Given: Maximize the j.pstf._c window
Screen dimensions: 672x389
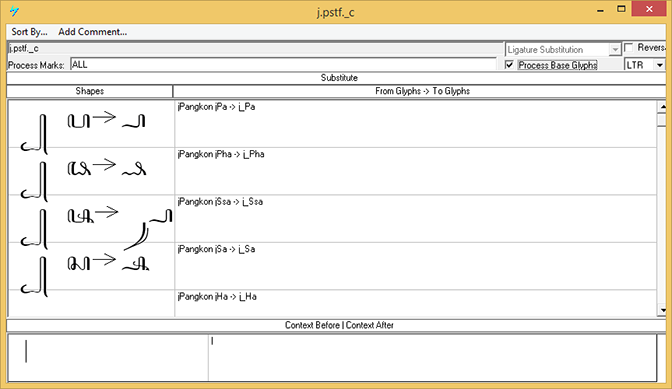Looking at the screenshot, I should click(621, 9).
